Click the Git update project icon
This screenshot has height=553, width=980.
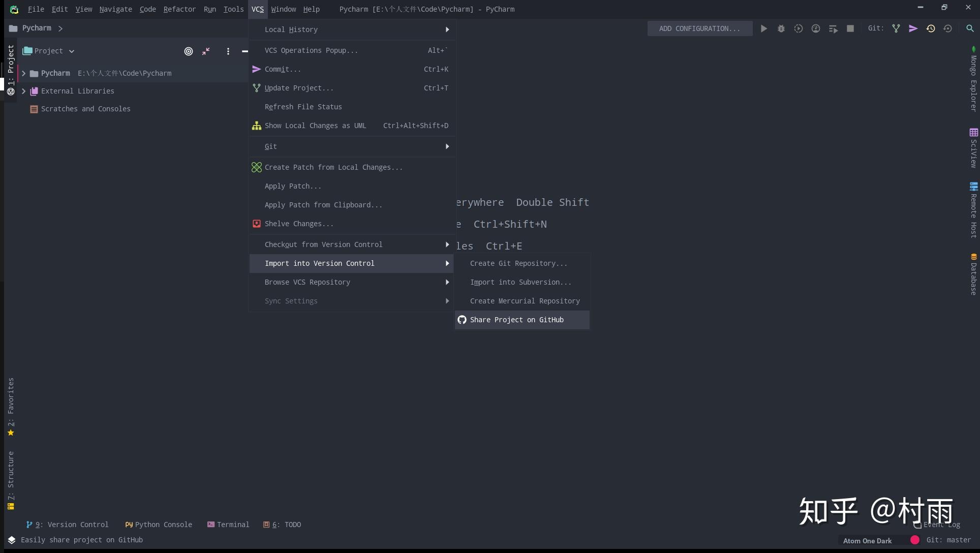tap(896, 28)
